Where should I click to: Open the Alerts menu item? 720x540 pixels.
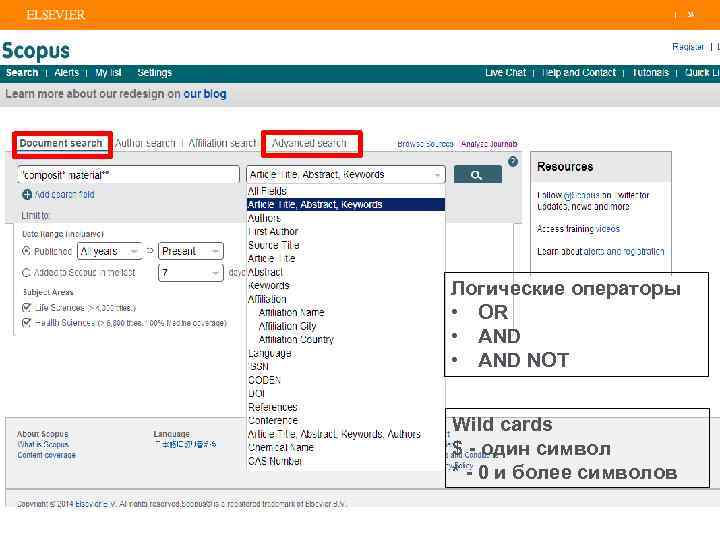pos(67,73)
